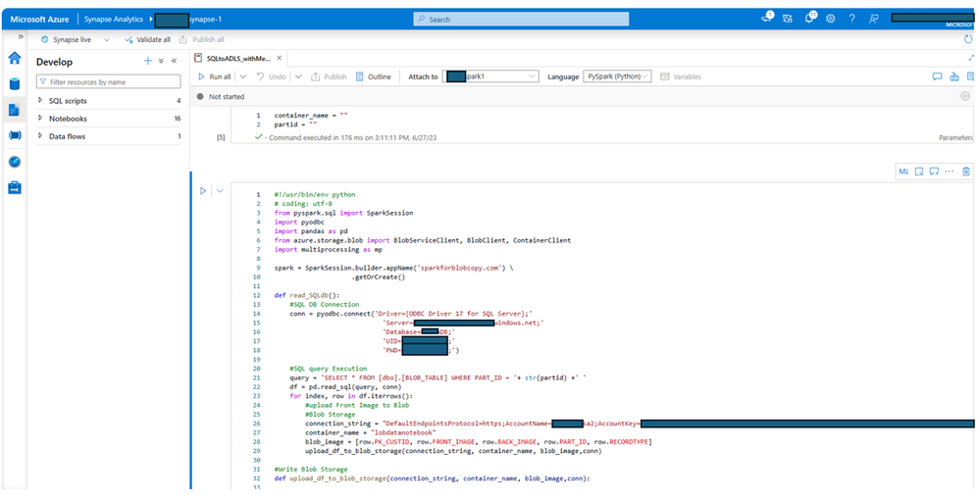Image resolution: width=980 pixels, height=502 pixels.
Task: Add a comment to the code cell
Action: [x=934, y=171]
